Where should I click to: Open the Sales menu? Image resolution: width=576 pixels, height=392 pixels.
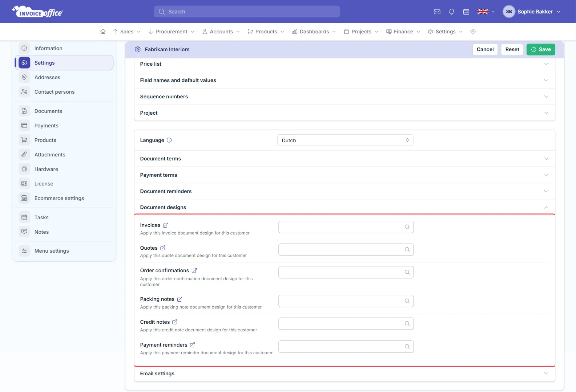coord(126,32)
